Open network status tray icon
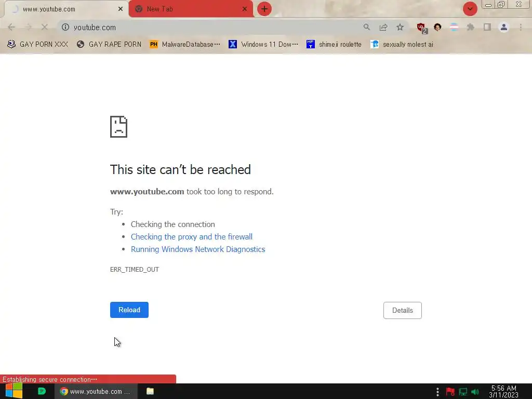 pos(463,392)
